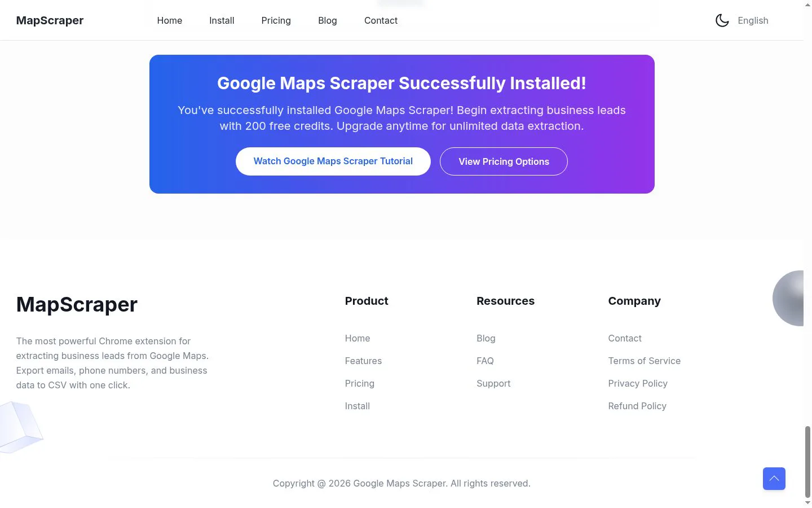The width and height of the screenshot is (812, 508).
Task: Open Blog in the top navigation
Action: (328, 21)
